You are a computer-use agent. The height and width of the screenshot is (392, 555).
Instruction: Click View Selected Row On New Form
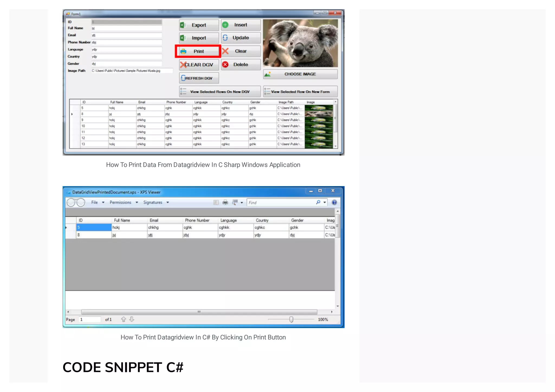pos(300,92)
